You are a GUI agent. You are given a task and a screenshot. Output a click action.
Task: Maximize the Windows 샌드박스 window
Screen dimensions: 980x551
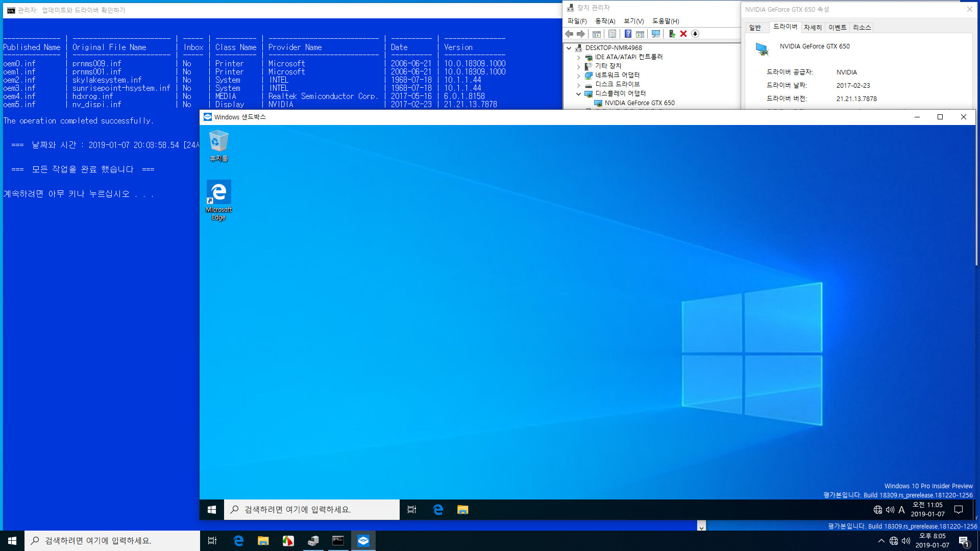[x=940, y=117]
